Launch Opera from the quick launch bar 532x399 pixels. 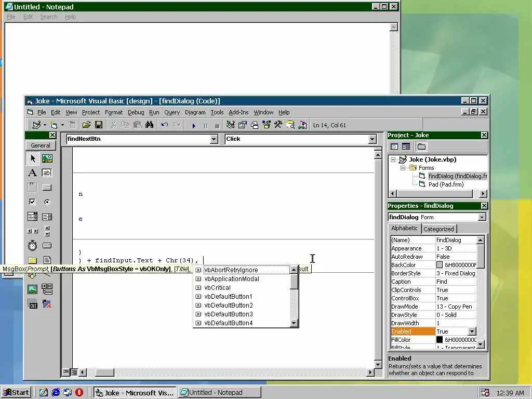pos(79,393)
